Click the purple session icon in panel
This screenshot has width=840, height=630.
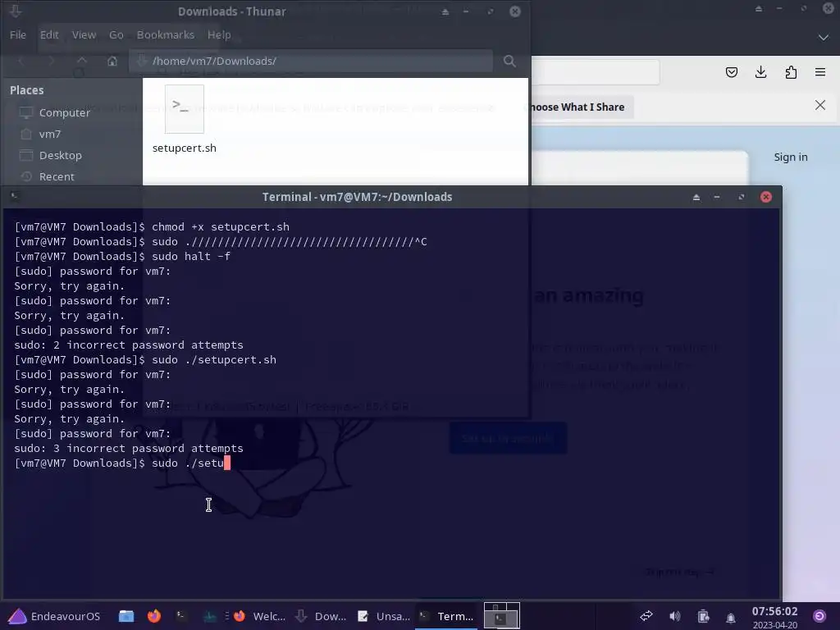tap(819, 616)
